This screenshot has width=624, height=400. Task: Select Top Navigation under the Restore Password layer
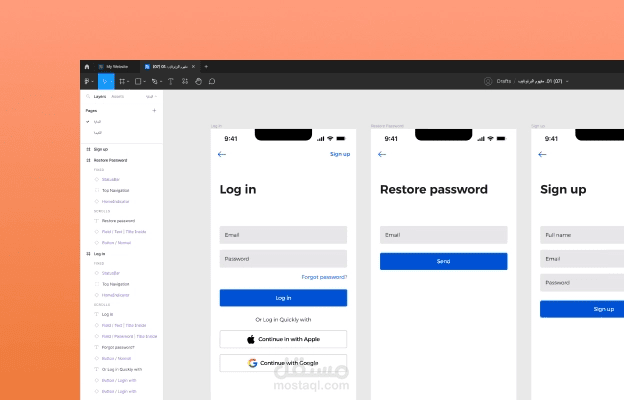coord(115,191)
